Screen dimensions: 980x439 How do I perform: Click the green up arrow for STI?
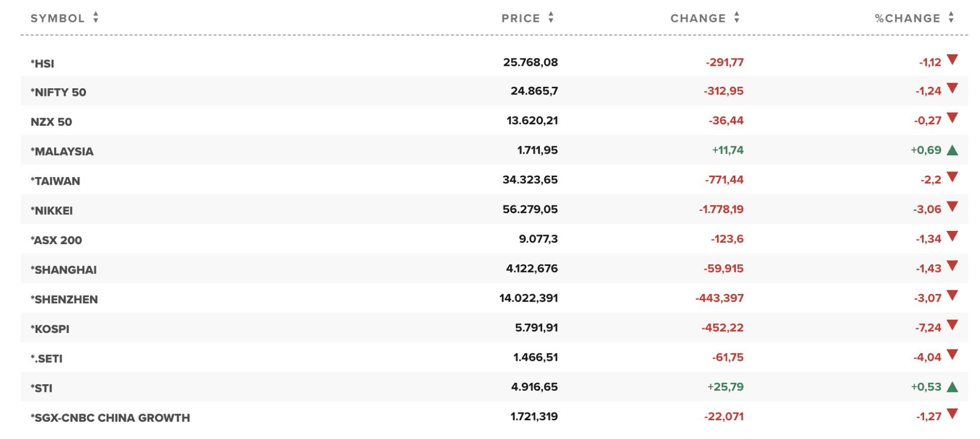(953, 387)
